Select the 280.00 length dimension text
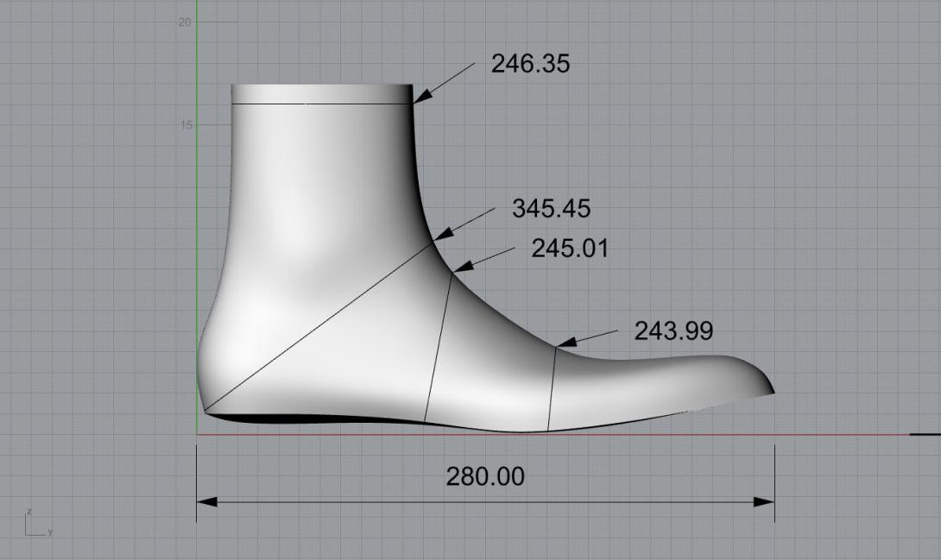The width and height of the screenshot is (941, 560). click(484, 475)
